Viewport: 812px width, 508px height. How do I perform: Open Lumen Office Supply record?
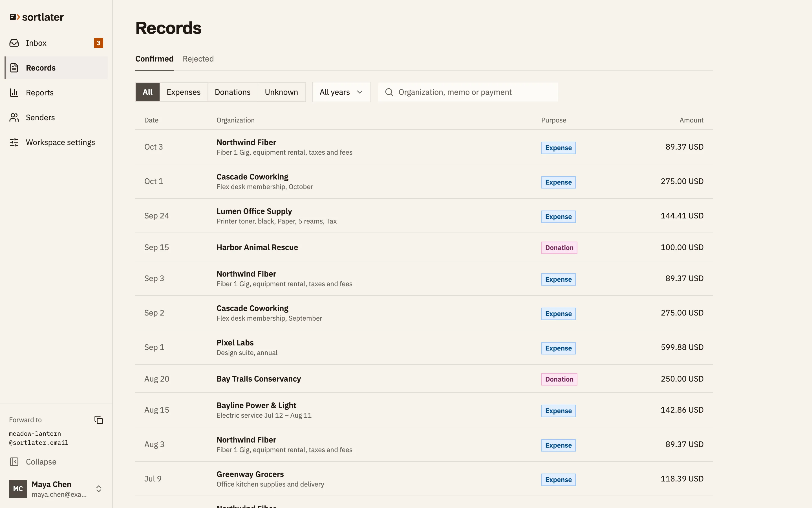[424, 216]
